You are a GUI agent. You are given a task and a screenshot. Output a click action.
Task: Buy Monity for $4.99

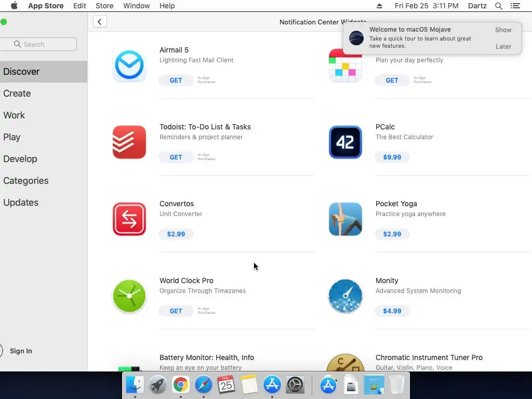[392, 311]
